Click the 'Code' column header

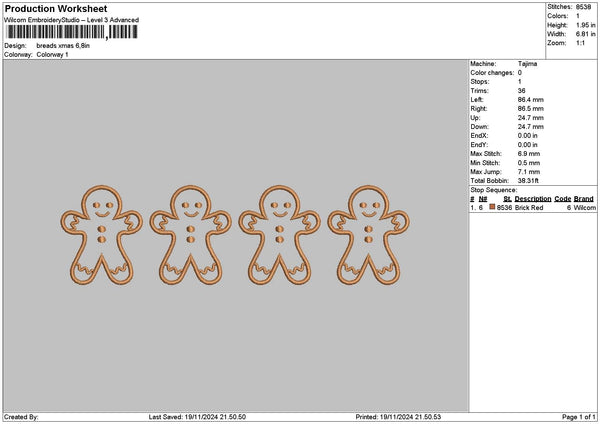click(x=562, y=199)
